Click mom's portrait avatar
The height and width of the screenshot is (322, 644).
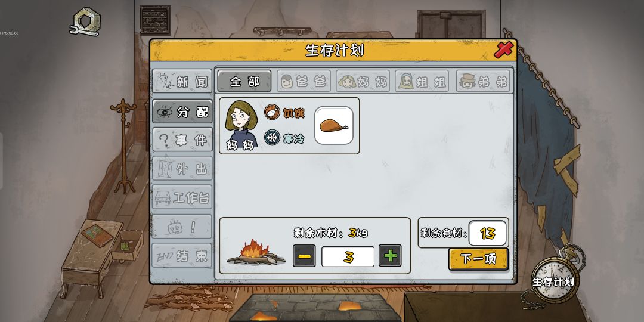(241, 125)
